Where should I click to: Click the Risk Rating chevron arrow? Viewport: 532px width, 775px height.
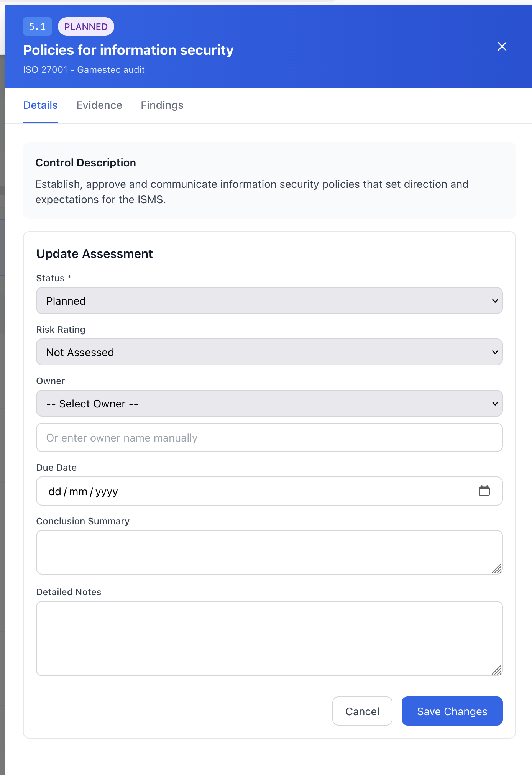495,352
